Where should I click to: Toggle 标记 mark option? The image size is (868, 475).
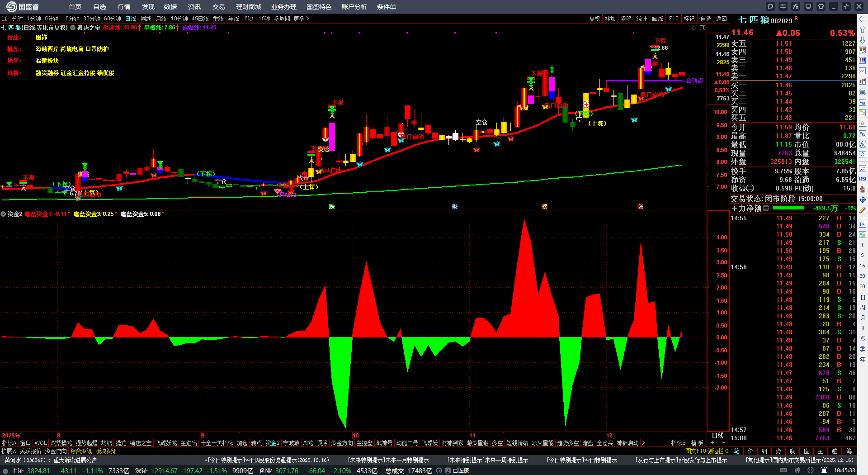click(x=689, y=19)
